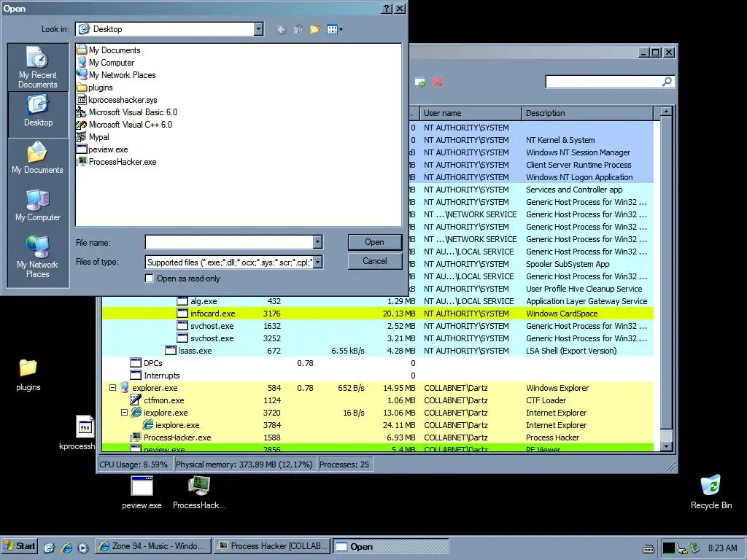This screenshot has width=747, height=560.
Task: Select the Recycle Bin on desktop
Action: click(711, 493)
